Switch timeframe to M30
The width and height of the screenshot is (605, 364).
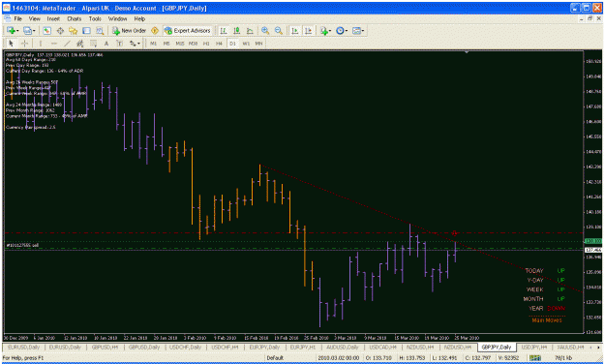(x=193, y=44)
